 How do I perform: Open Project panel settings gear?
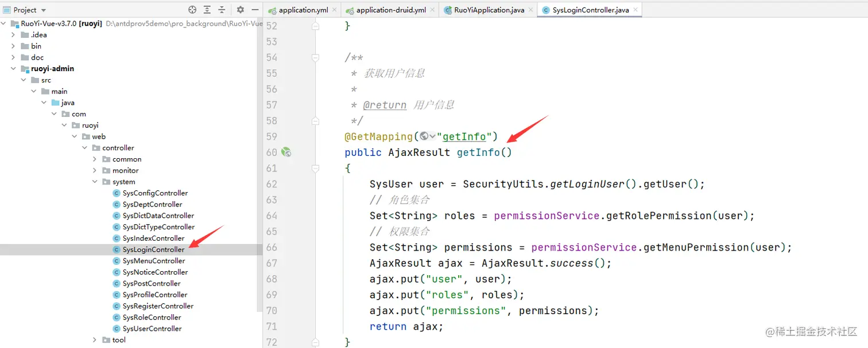tap(241, 10)
